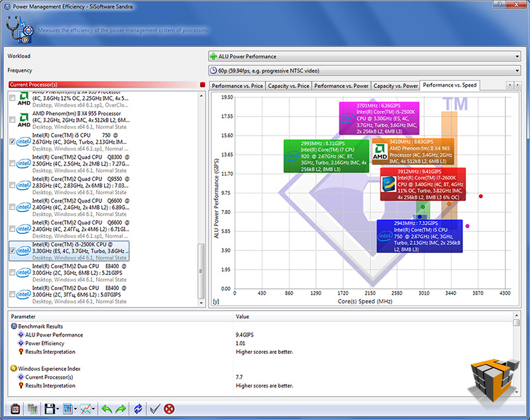The image size is (530, 420).
Task: Click the green Core i7 920 label on chart
Action: coord(326,156)
